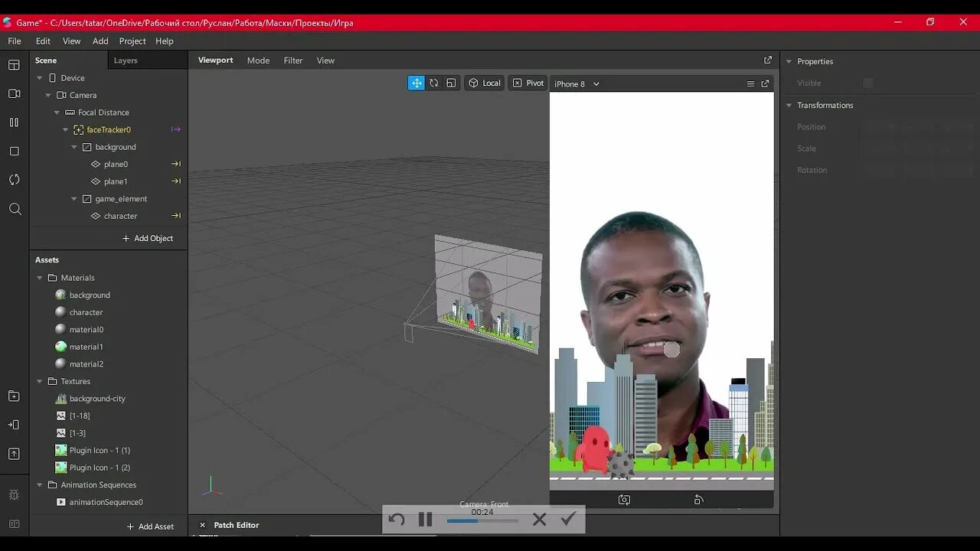980x551 pixels.
Task: Open the Help menu
Action: tap(165, 41)
